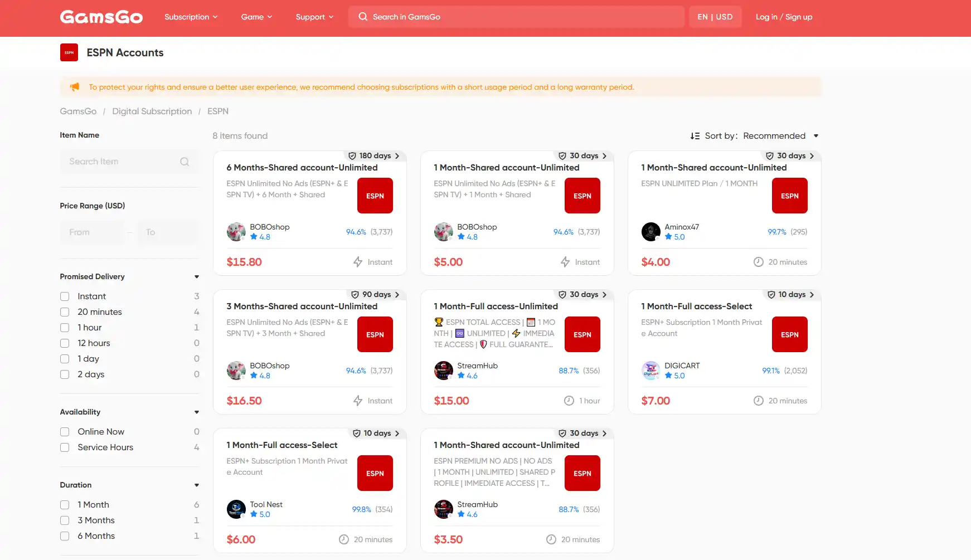The image size is (971, 560).
Task: Check the 20 minutes delivery filter
Action: click(65, 312)
